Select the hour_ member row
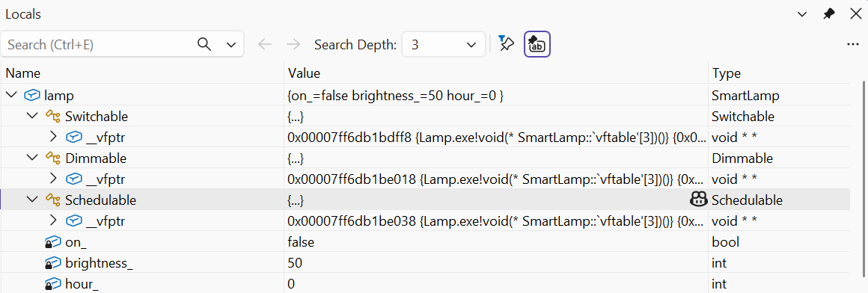This screenshot has width=868, height=293. coord(425,284)
